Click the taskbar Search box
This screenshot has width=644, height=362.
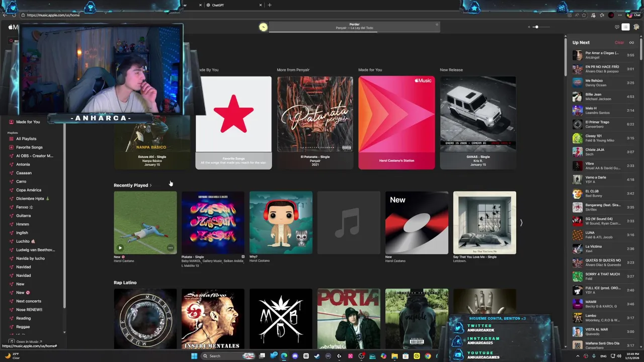[x=227, y=356]
